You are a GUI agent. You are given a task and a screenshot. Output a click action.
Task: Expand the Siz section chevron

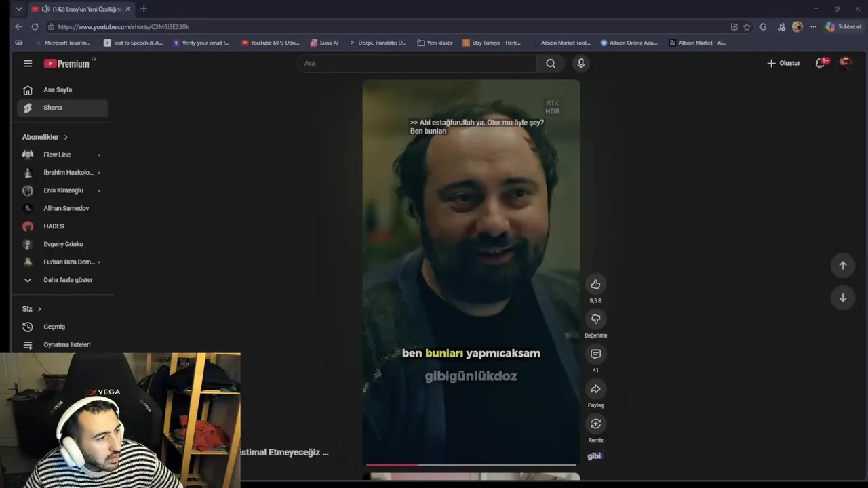tap(39, 309)
